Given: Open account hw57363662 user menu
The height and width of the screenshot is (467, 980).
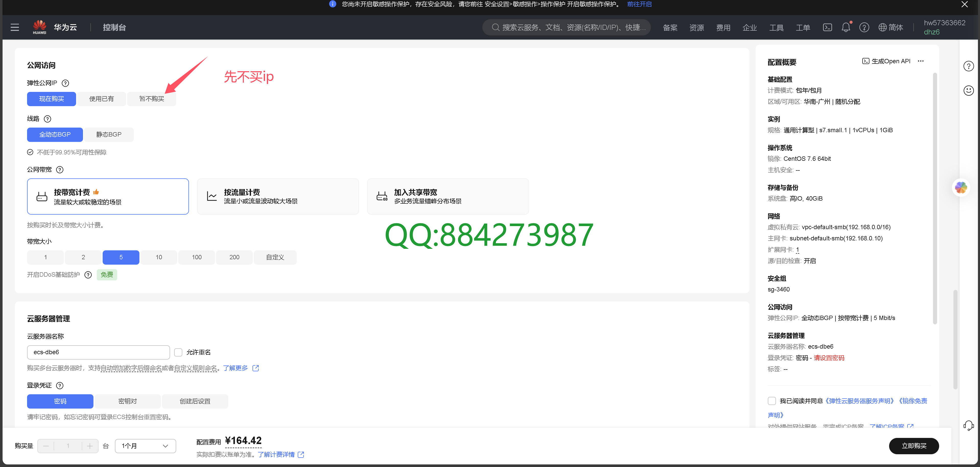Looking at the screenshot, I should pos(945,27).
